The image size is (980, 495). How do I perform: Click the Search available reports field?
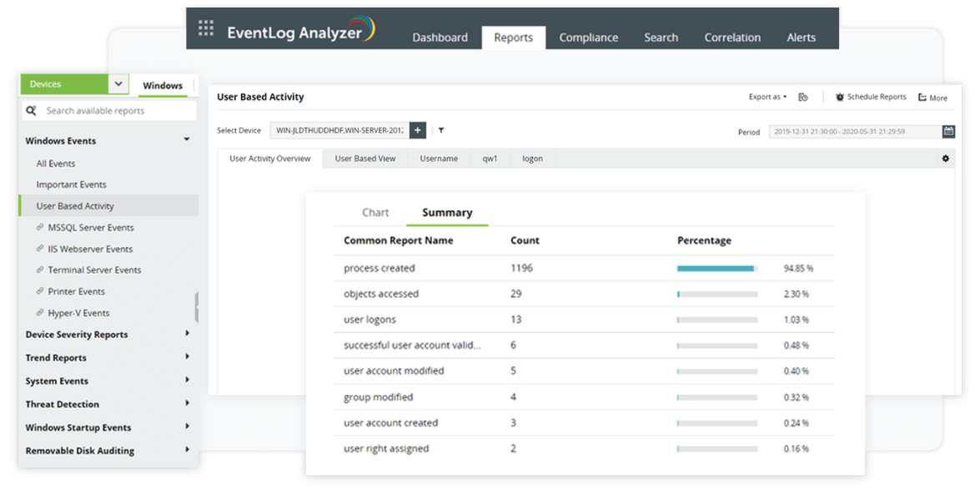click(117, 111)
